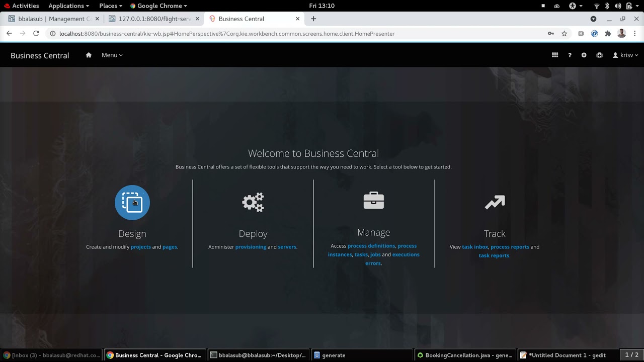The height and width of the screenshot is (362, 644).
Task: Switch to BookingCancellation.java taskbar window
Action: point(464,355)
